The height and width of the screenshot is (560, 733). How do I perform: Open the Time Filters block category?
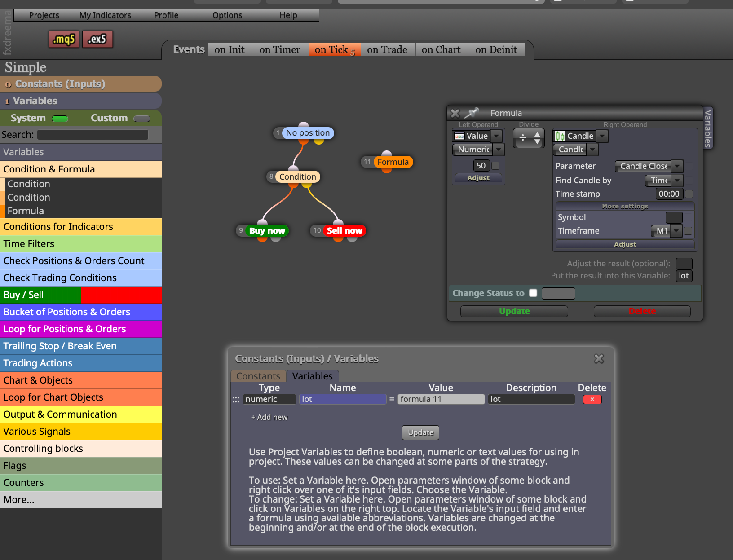(x=81, y=244)
